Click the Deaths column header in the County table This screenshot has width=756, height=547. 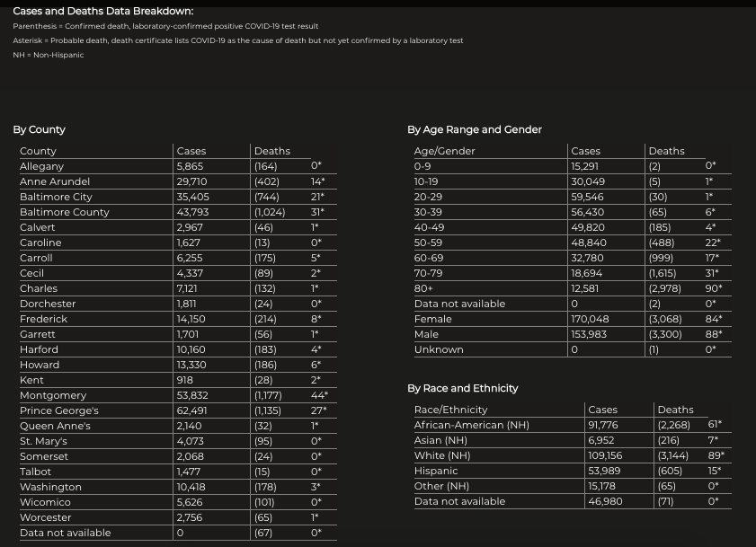coord(271,151)
